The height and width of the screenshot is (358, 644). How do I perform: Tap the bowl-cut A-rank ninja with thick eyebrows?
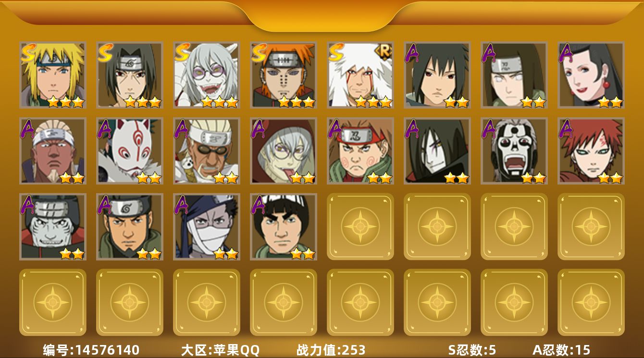pos(284,227)
